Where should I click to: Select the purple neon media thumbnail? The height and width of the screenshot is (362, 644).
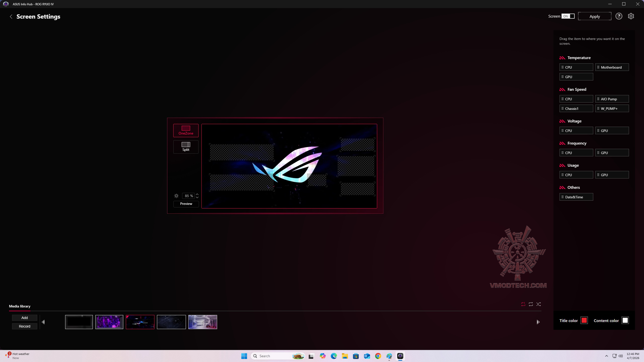(x=109, y=322)
